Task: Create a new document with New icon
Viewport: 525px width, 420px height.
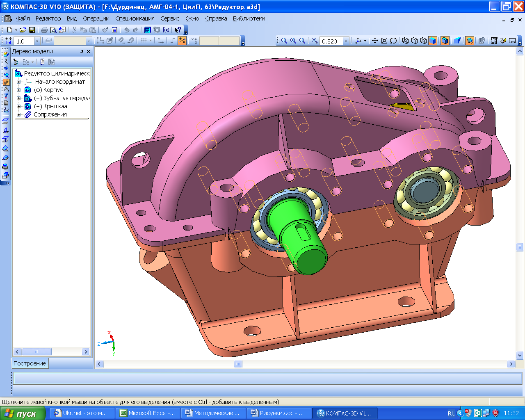Action: click(x=9, y=30)
